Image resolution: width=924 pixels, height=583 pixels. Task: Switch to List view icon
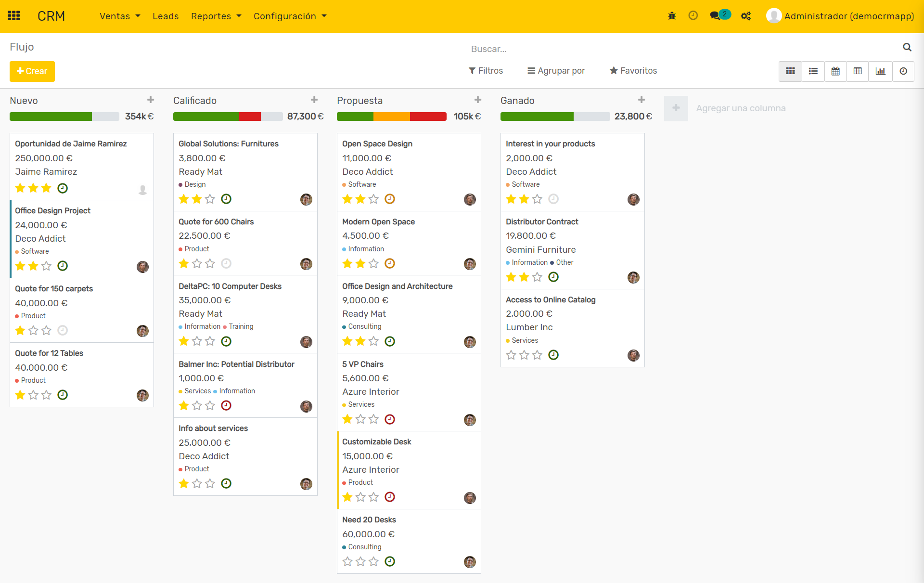813,70
